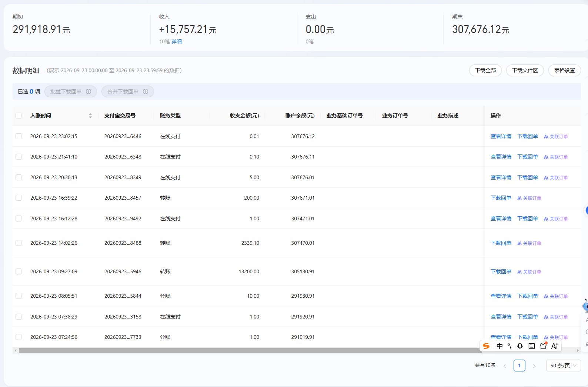Image resolution: width=588 pixels, height=387 pixels.
Task: Go to the previous page arrow
Action: click(x=505, y=366)
